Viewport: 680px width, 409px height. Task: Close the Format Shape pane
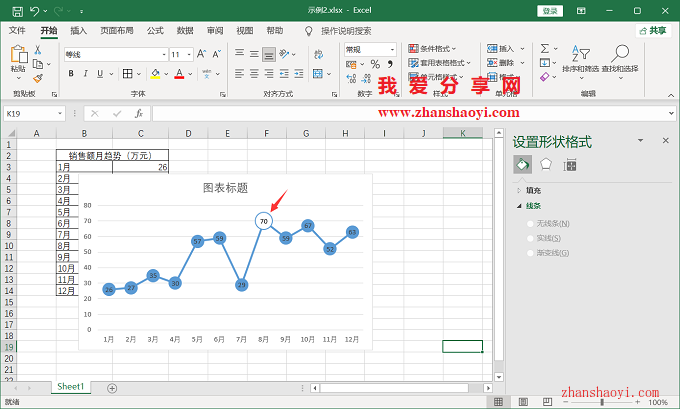pyautogui.click(x=666, y=141)
